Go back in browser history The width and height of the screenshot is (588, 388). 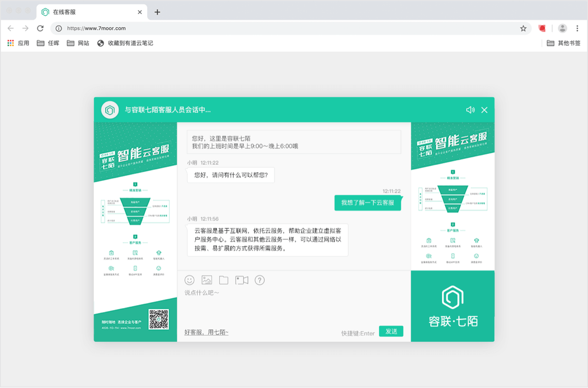(11, 28)
